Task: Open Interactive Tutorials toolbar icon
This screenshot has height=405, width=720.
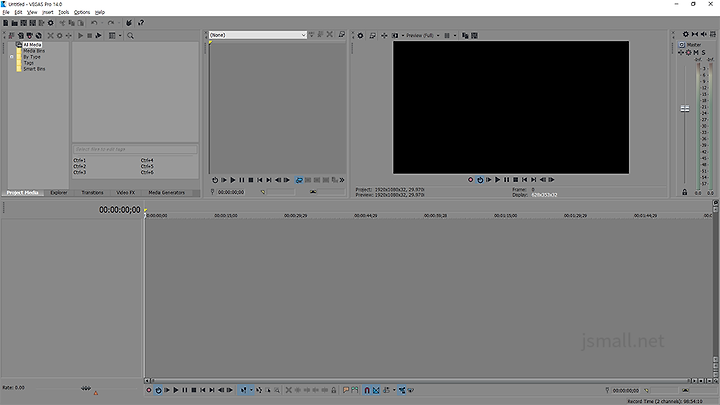Action: click(x=129, y=22)
